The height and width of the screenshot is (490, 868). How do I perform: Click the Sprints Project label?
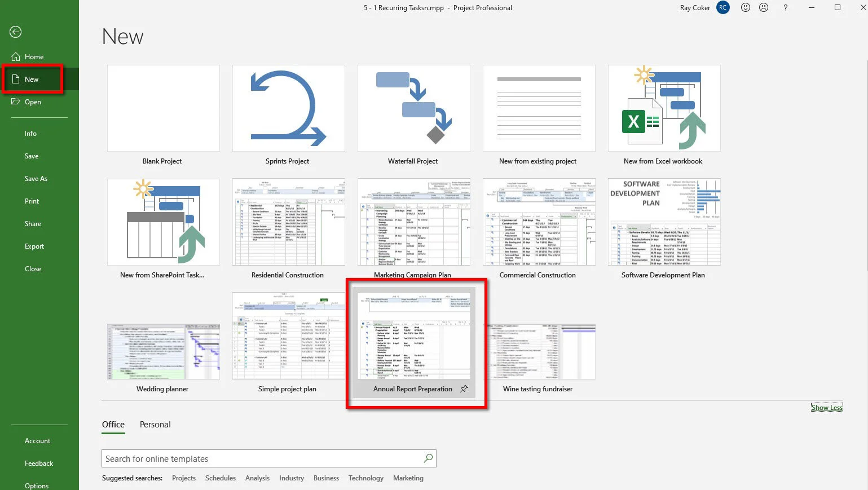(288, 161)
